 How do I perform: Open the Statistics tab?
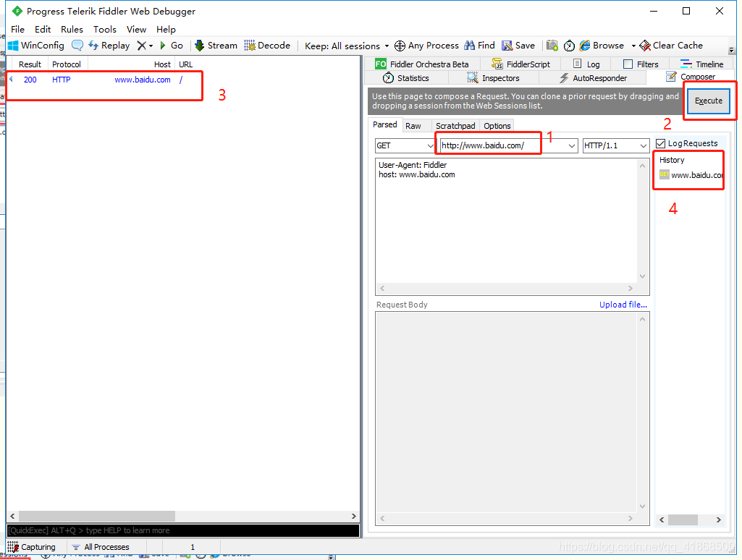[x=406, y=78]
